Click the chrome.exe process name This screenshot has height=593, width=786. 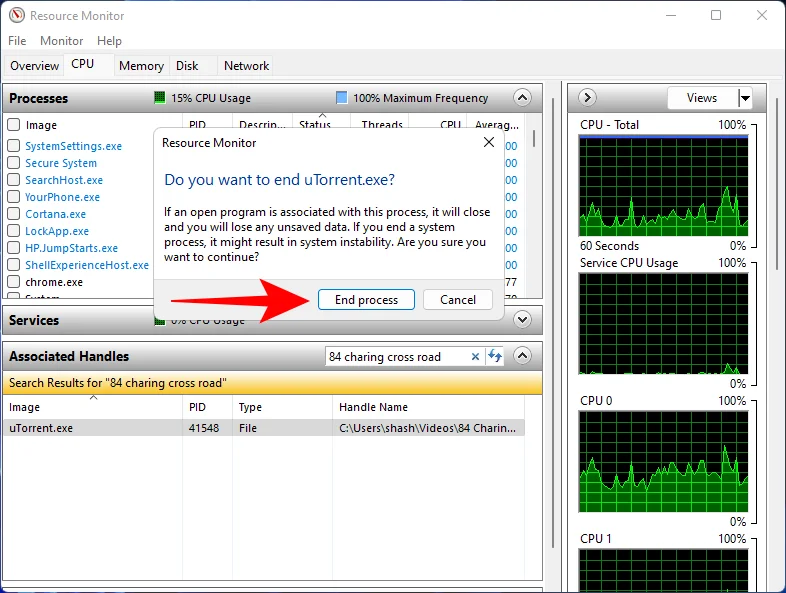[54, 282]
